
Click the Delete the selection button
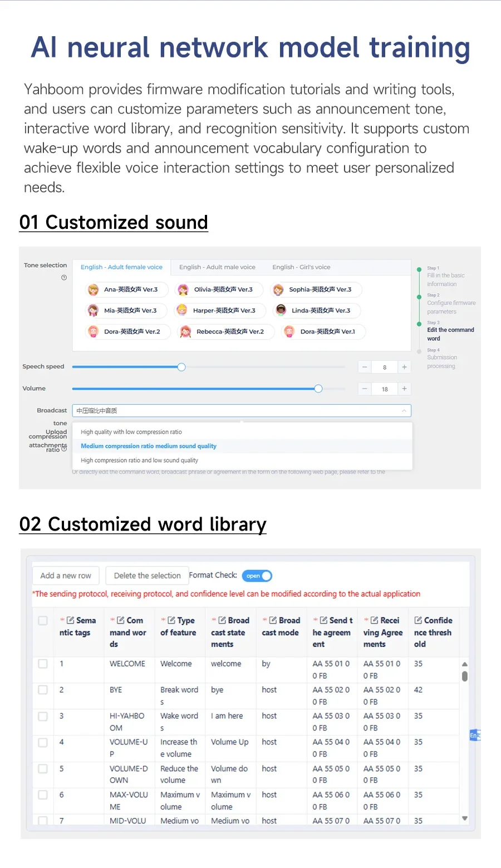click(147, 576)
